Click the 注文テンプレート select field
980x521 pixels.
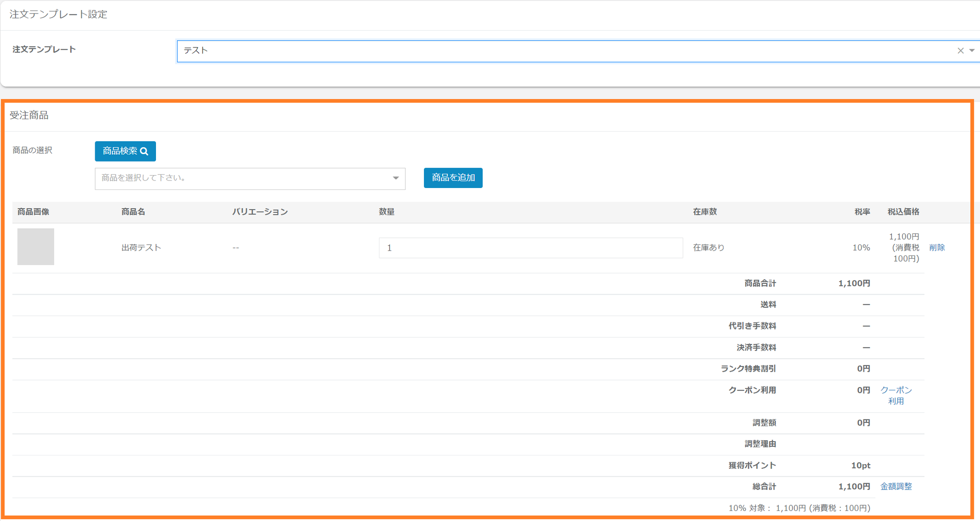pyautogui.click(x=565, y=51)
